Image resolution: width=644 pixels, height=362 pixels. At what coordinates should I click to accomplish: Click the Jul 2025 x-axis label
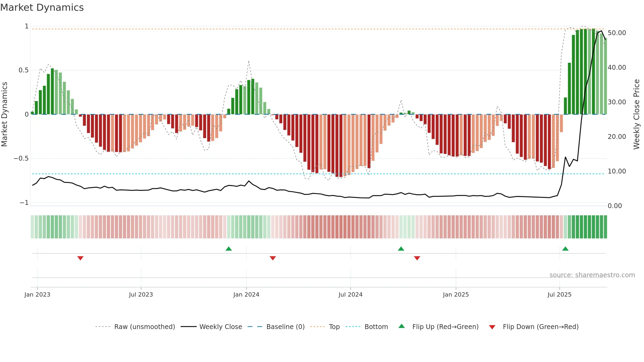pyautogui.click(x=559, y=294)
